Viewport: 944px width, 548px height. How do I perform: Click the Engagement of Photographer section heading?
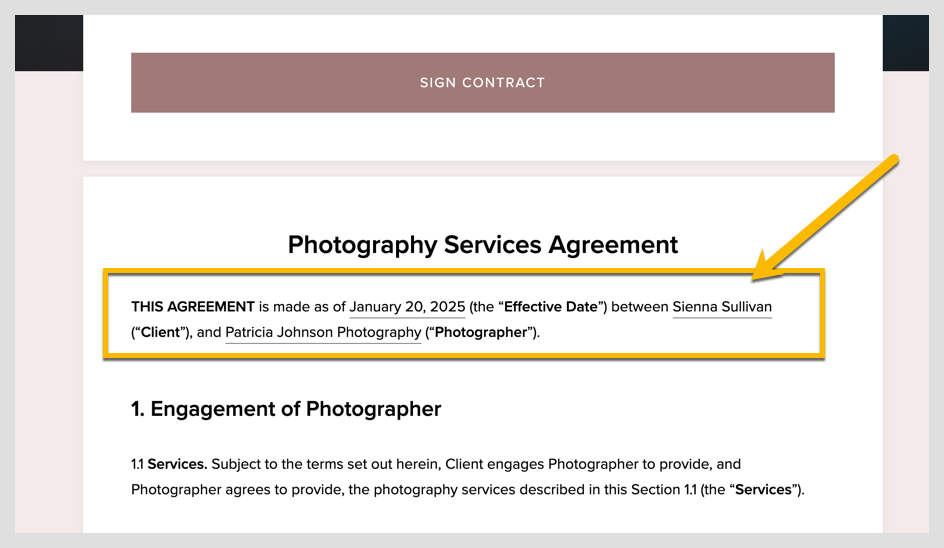286,409
